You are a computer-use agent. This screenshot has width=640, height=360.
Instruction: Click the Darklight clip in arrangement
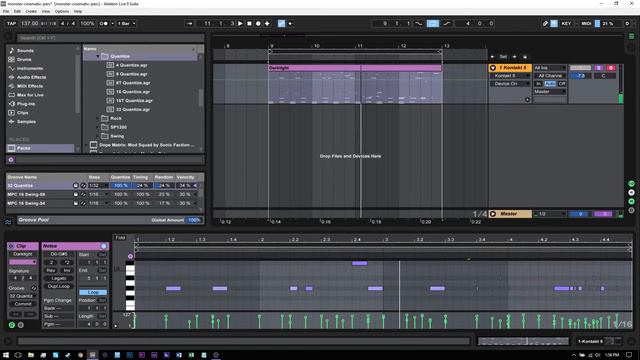(355, 68)
